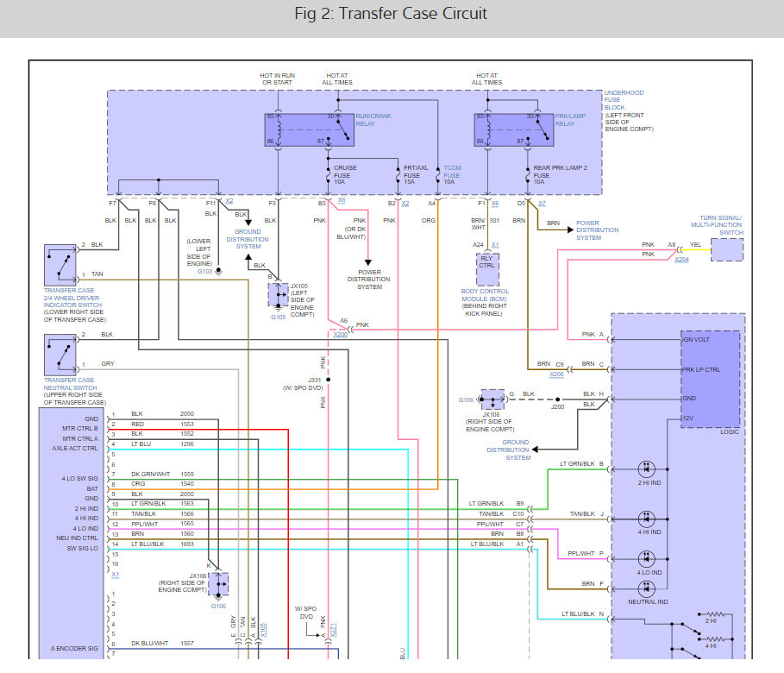784x673 pixels.
Task: Click the PRK/LAMP relay symbol
Action: pos(513,130)
